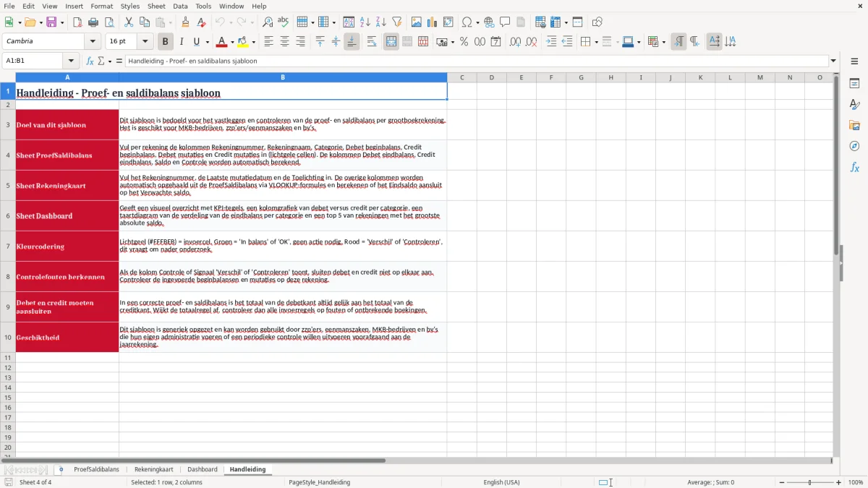Open the font size dropdown

pyautogui.click(x=145, y=42)
